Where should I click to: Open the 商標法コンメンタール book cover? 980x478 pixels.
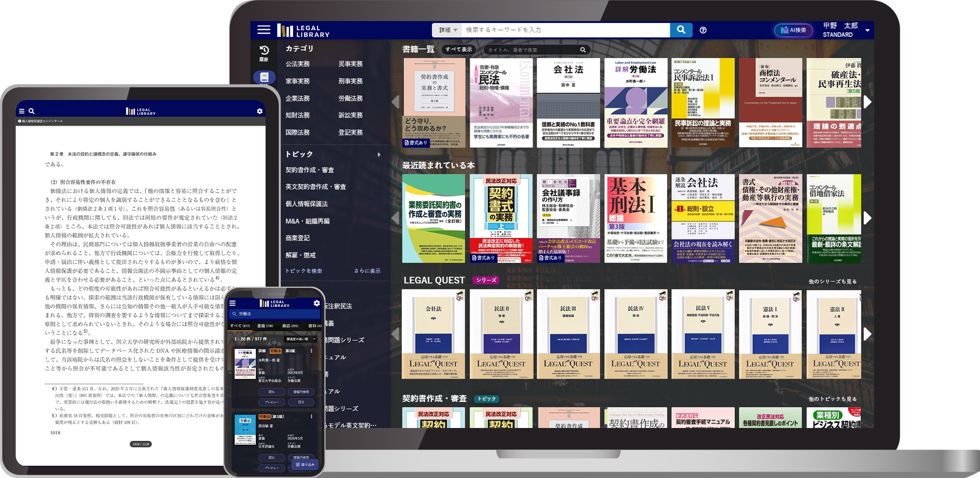coord(770,102)
